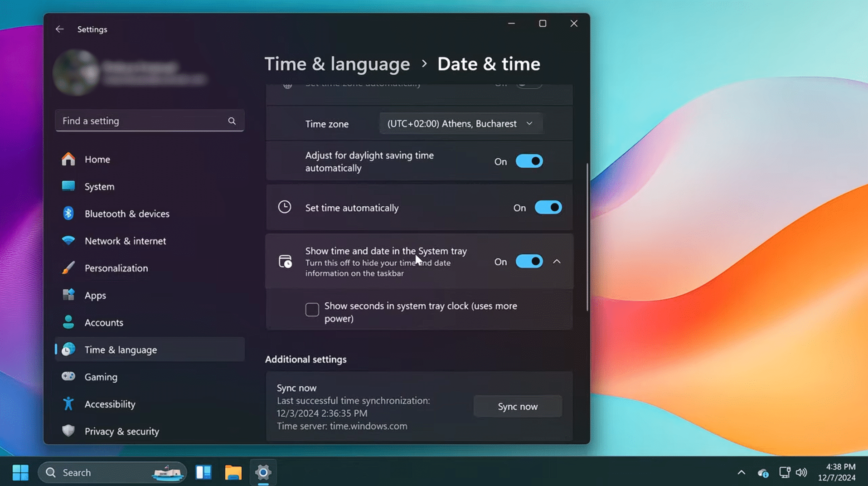Open Bluetooth & devices settings
The height and width of the screenshot is (486, 868).
150,214
